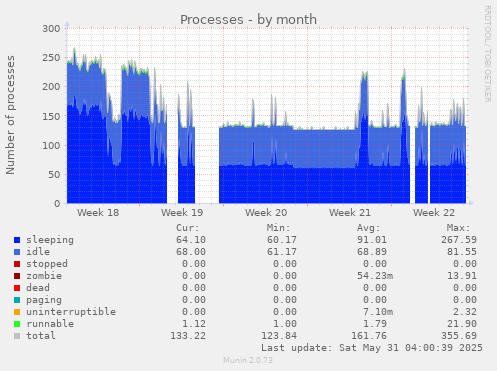The image size is (497, 371).
Task: Click zombie average value 54.23m
Action: (375, 276)
